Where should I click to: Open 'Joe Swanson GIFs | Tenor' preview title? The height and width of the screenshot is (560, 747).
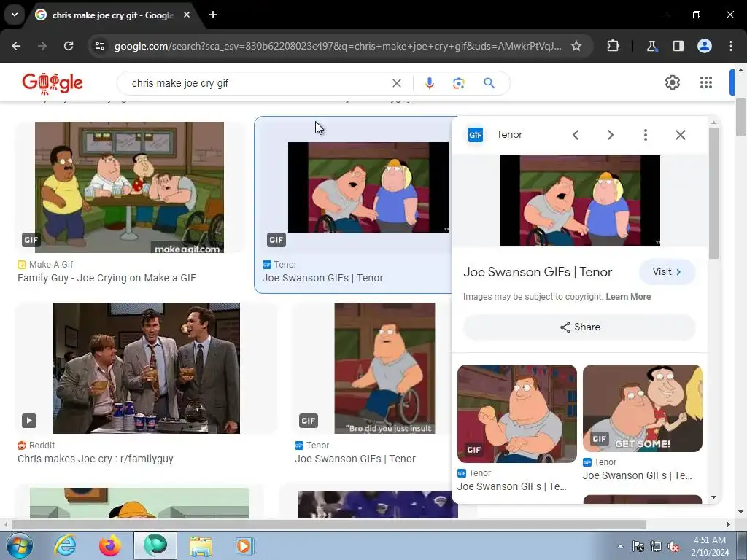coord(538,272)
